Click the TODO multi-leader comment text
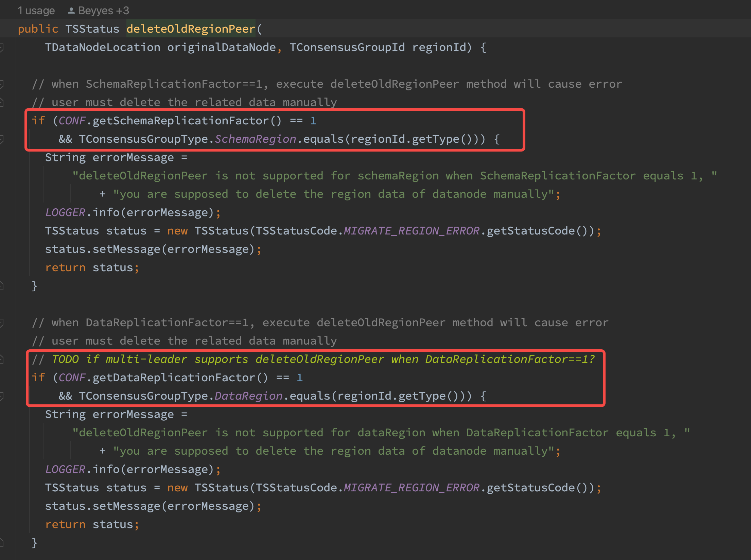 pyautogui.click(x=323, y=359)
